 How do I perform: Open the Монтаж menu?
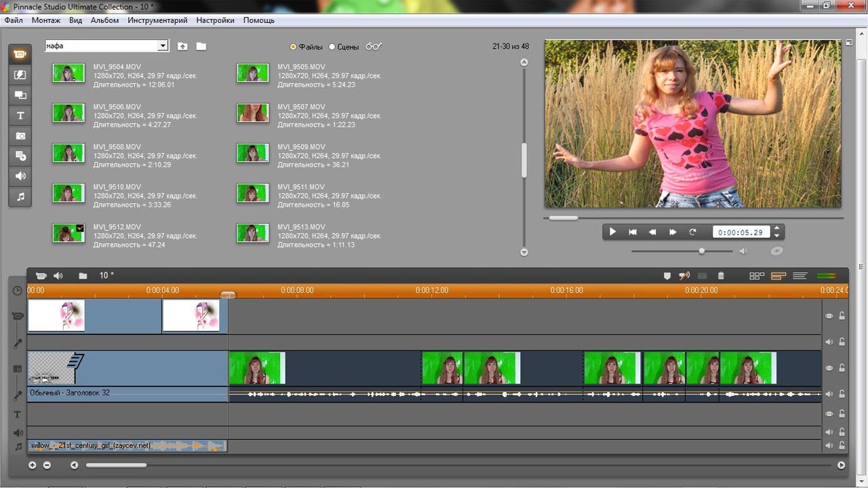[45, 20]
